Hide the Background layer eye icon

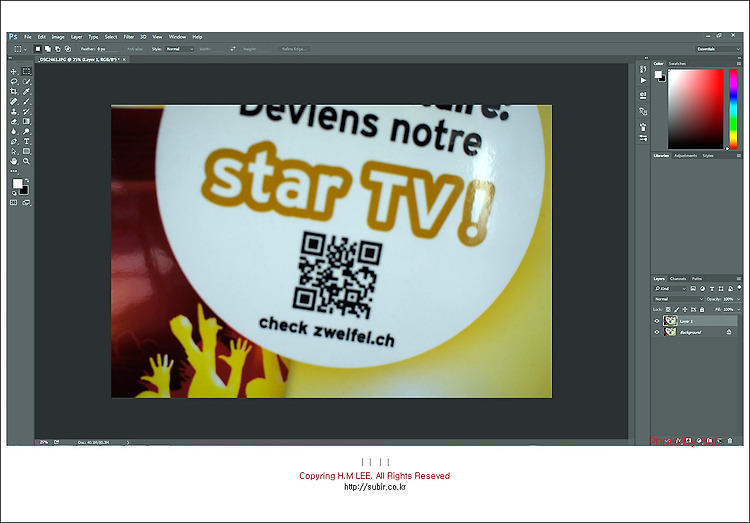click(x=657, y=332)
